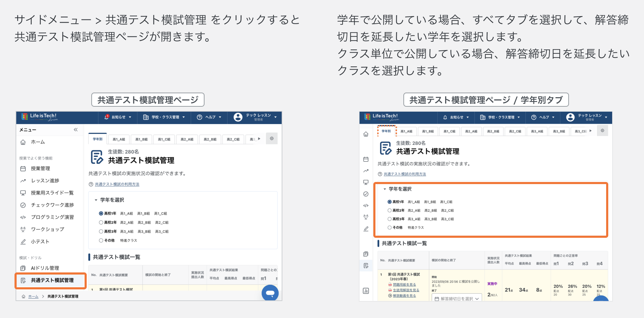Click workshop people icon in right collapsed sidebar
This screenshot has width=644, height=318.
tap(366, 217)
